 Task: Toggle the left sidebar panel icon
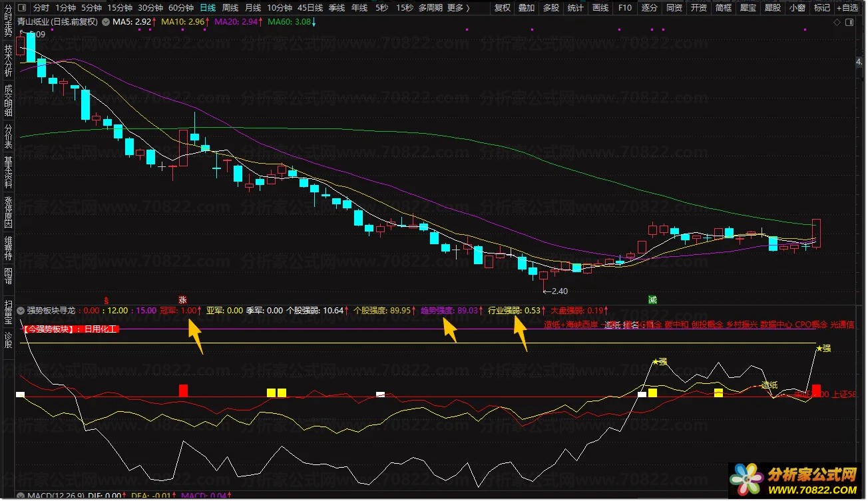[x=21, y=7]
